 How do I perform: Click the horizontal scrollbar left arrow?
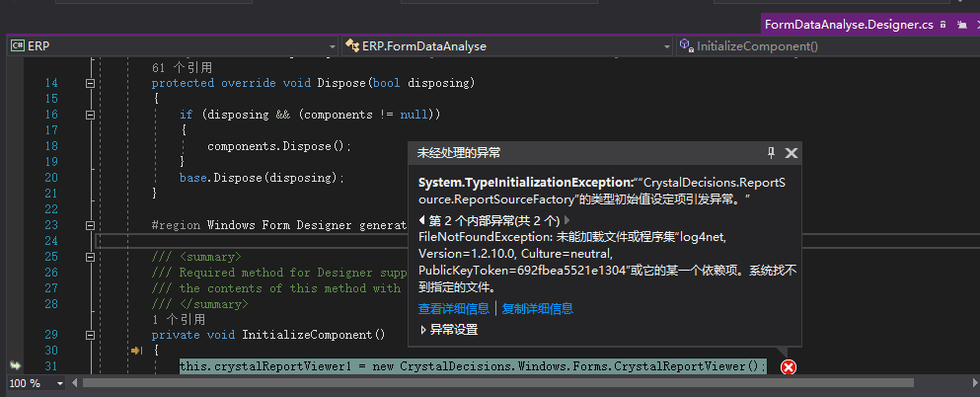[76, 382]
